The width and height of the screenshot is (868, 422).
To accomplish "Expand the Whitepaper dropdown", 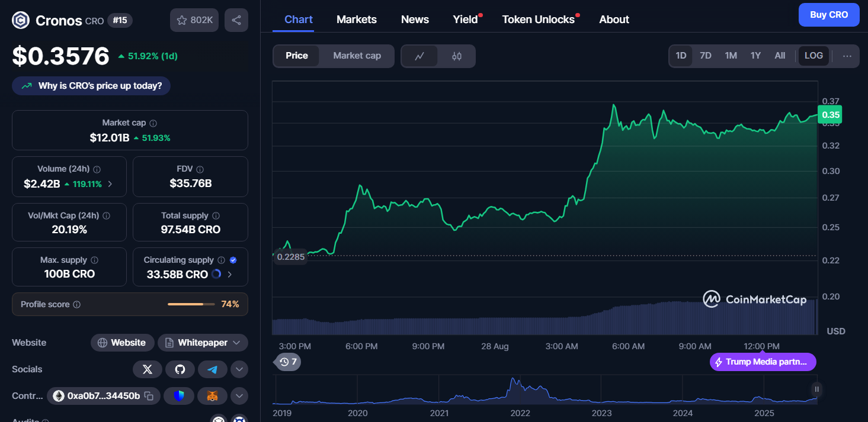I will point(237,343).
